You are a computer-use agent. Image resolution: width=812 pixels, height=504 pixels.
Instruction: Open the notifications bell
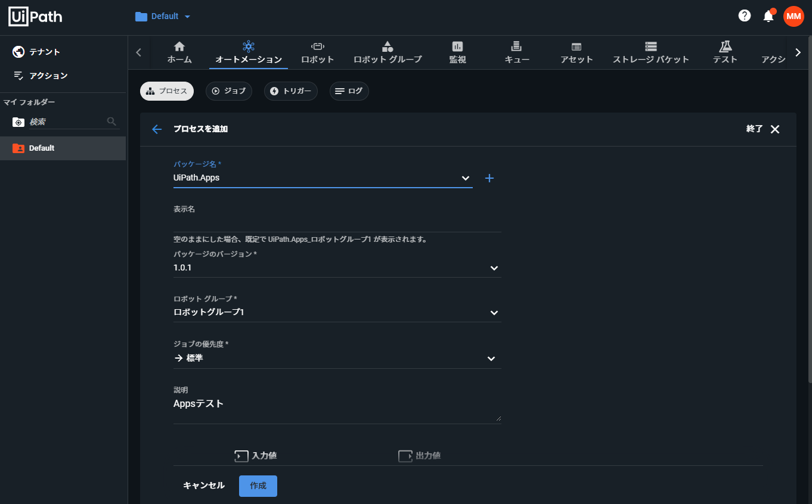[x=768, y=16]
